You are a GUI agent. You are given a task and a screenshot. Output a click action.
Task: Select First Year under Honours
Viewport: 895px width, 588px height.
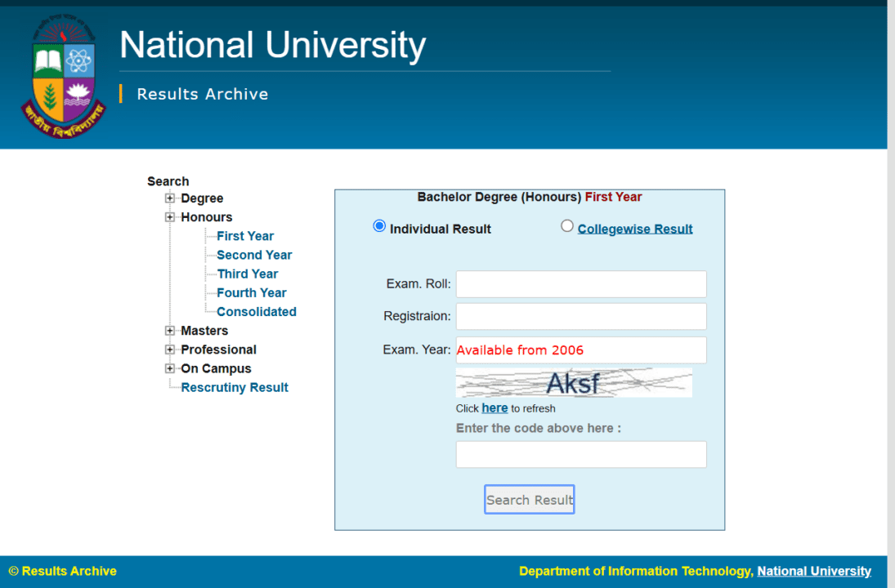pos(245,235)
